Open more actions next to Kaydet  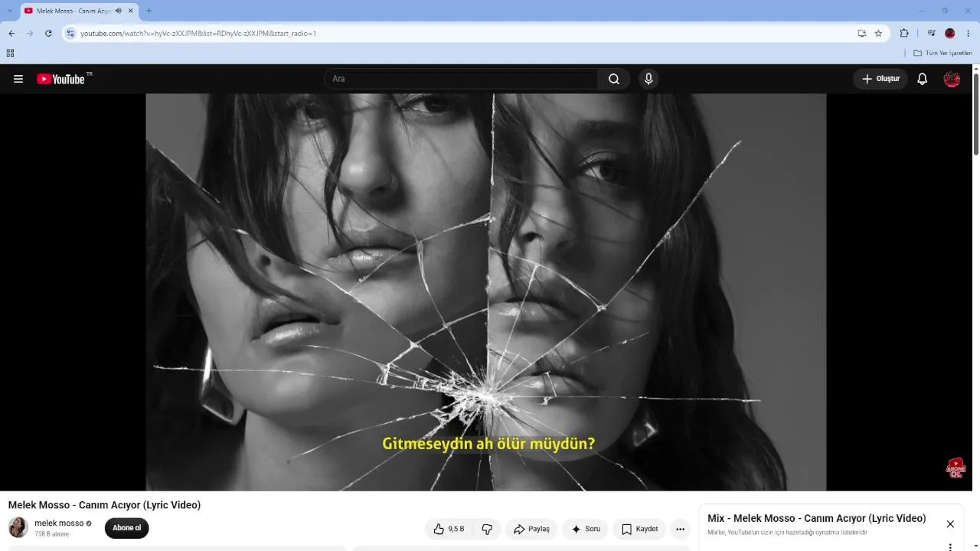[x=680, y=529]
